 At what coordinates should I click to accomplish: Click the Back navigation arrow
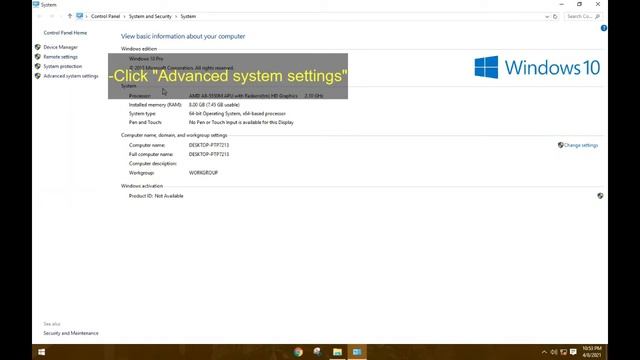(x=40, y=16)
